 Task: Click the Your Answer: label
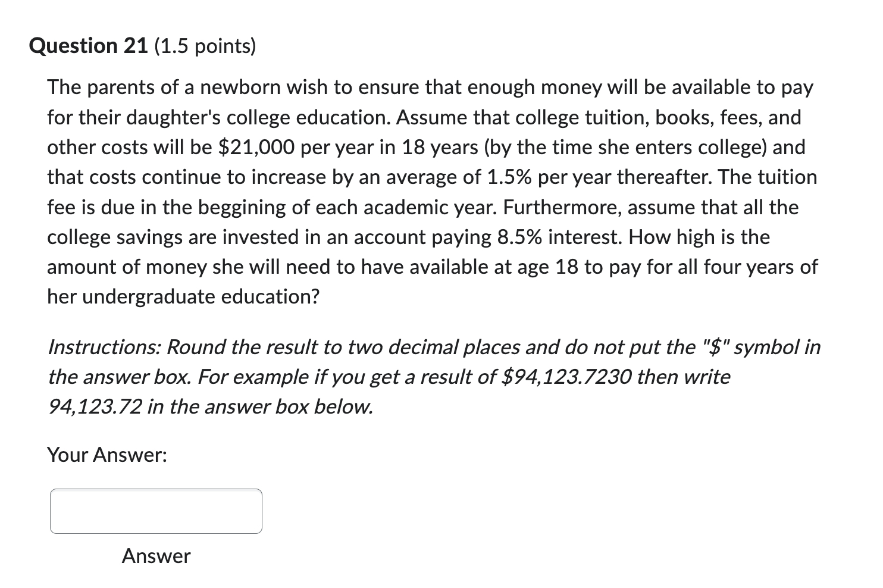click(107, 455)
